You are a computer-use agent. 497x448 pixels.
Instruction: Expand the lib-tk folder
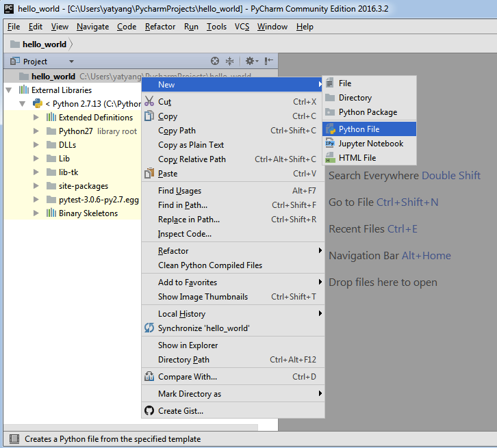tap(36, 172)
